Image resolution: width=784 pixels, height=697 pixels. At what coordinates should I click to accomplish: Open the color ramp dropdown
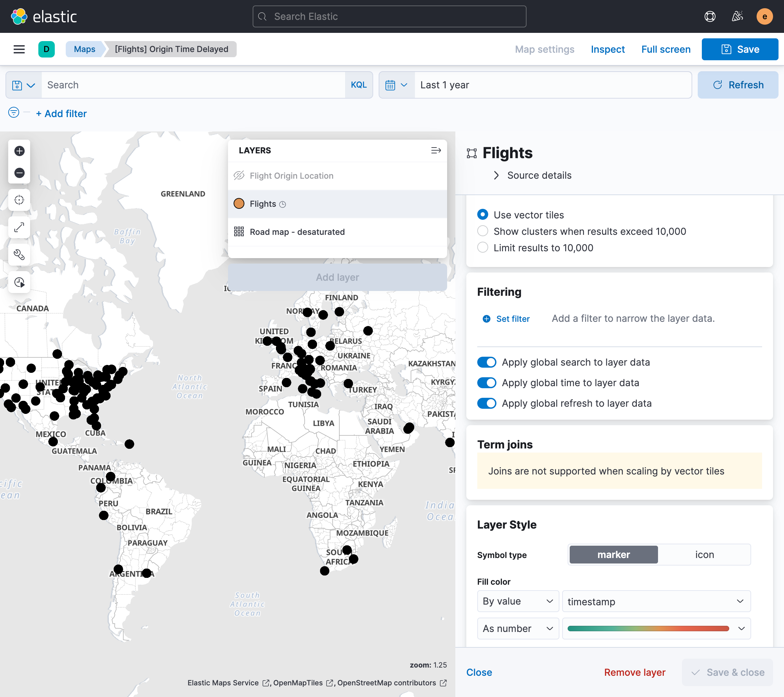pos(656,628)
